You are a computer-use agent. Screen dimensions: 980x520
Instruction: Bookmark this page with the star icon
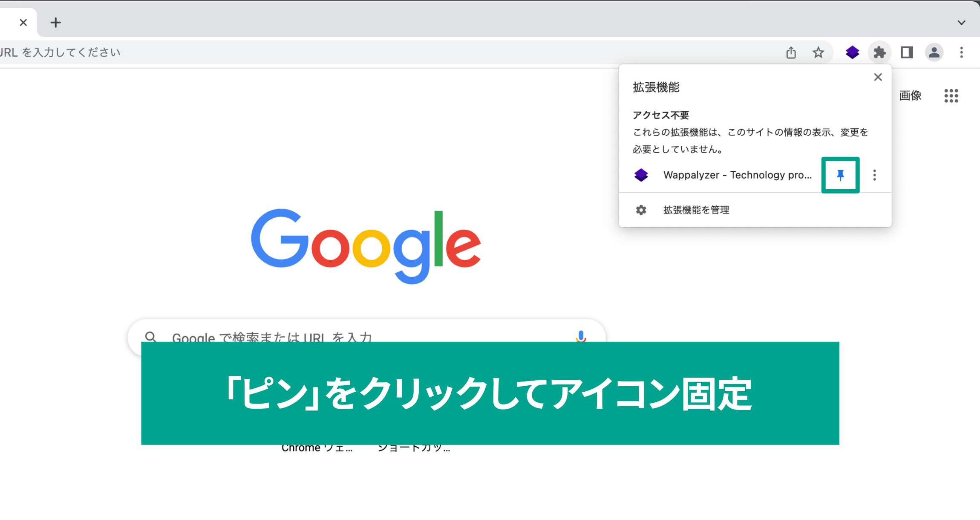click(818, 52)
